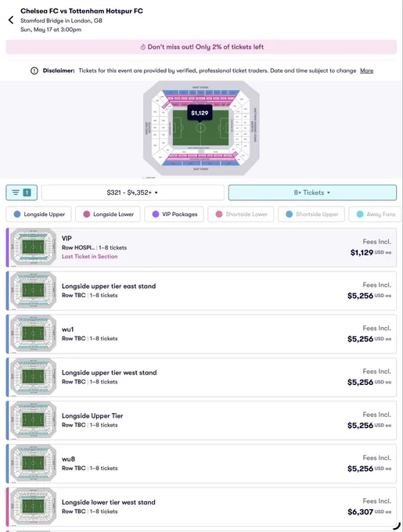Toggle the Longside Lower category filter
The height and width of the screenshot is (532, 403).
click(108, 214)
